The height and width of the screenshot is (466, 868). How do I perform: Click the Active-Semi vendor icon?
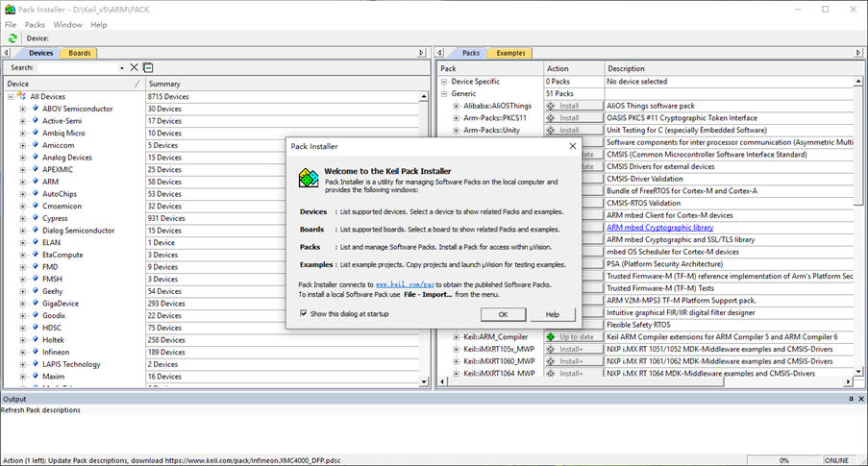pos(36,121)
